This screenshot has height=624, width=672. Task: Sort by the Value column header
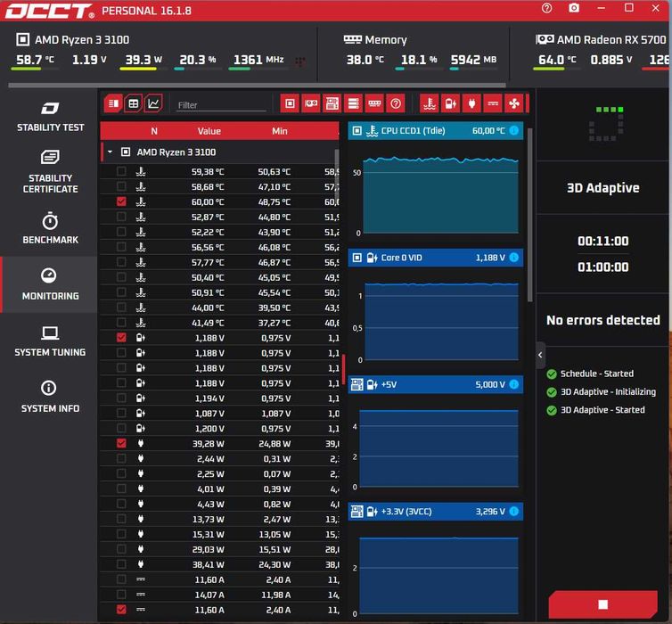pos(209,131)
